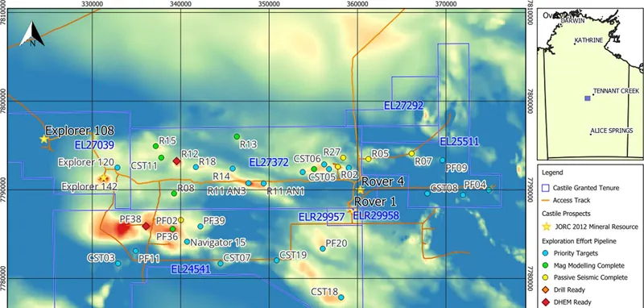Click the DHEM Ready legend red diamond
This screenshot has width=644, height=308.
tap(547, 302)
